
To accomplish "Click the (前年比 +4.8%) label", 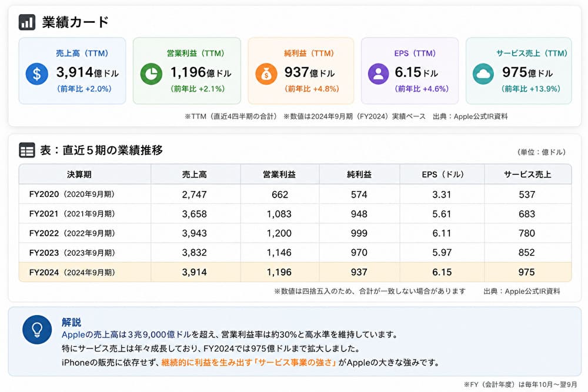I will pos(312,89).
